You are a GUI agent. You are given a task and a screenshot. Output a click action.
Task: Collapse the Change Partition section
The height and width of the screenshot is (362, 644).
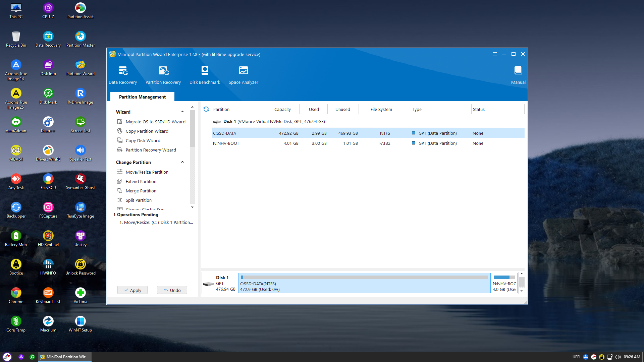(182, 162)
